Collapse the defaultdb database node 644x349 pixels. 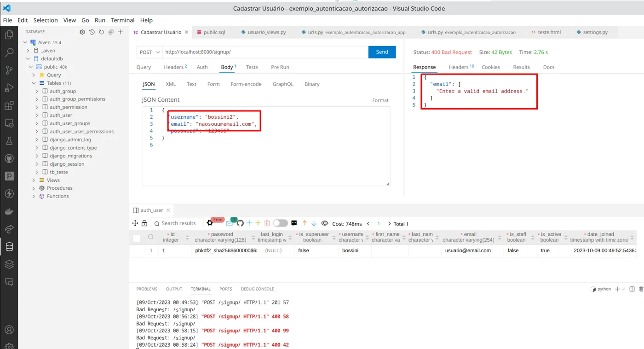(28, 59)
